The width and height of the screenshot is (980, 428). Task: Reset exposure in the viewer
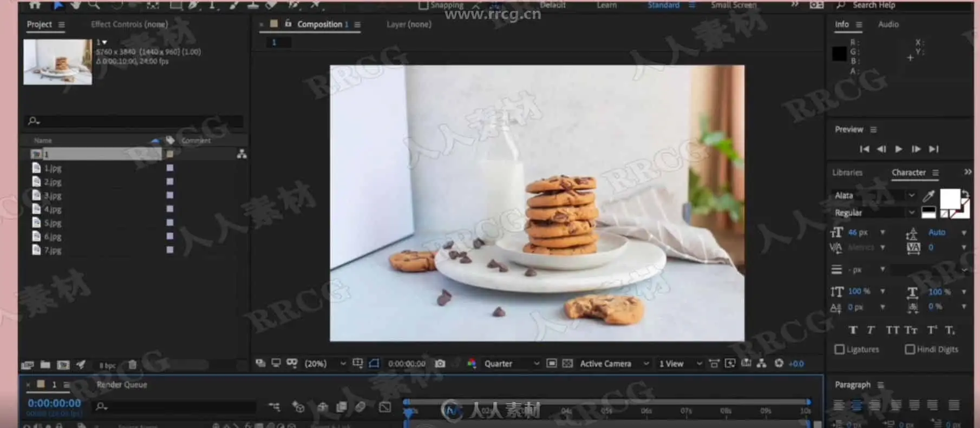(779, 363)
